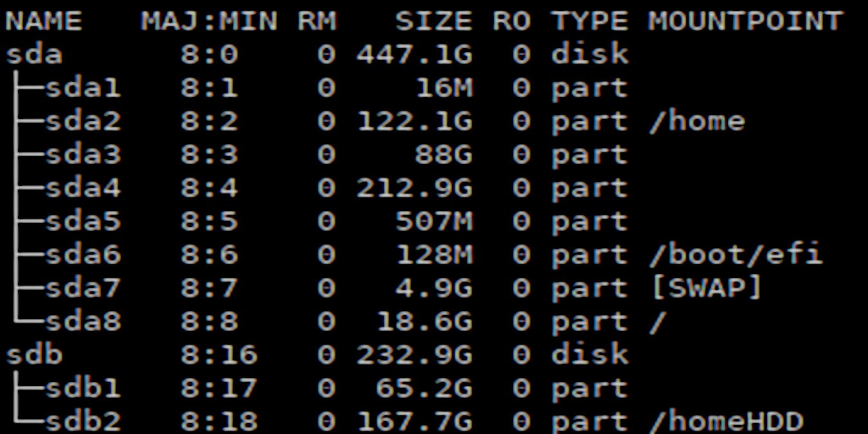The height and width of the screenshot is (434, 868).
Task: Click the 128M size value
Action: point(434,255)
